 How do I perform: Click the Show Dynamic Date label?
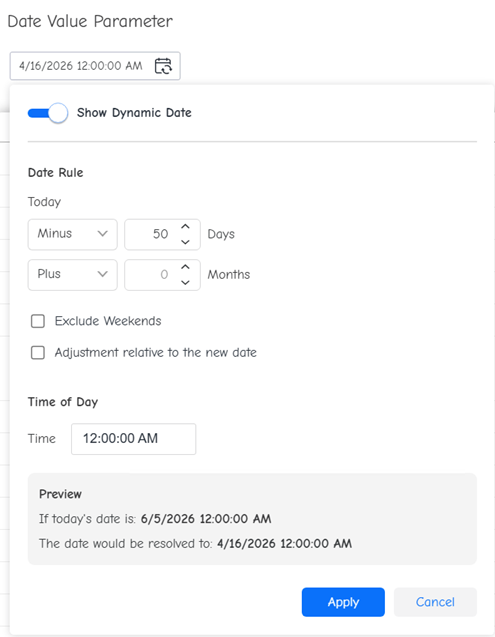point(134,113)
